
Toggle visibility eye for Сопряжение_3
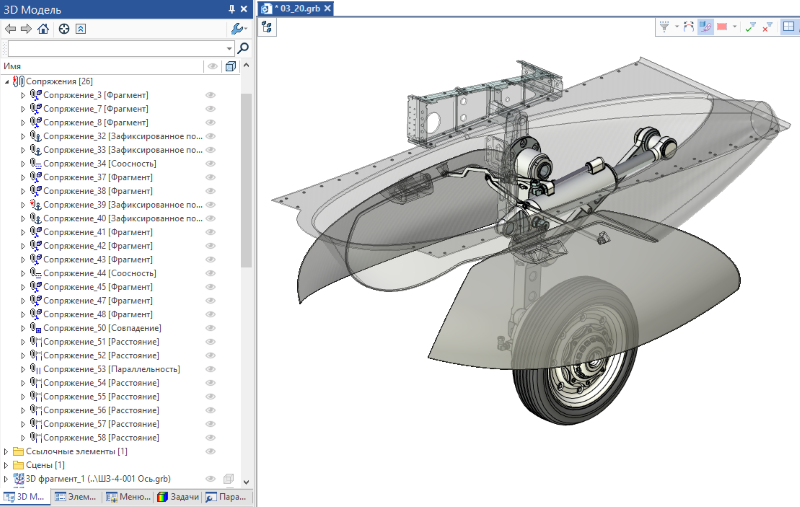pyautogui.click(x=211, y=95)
